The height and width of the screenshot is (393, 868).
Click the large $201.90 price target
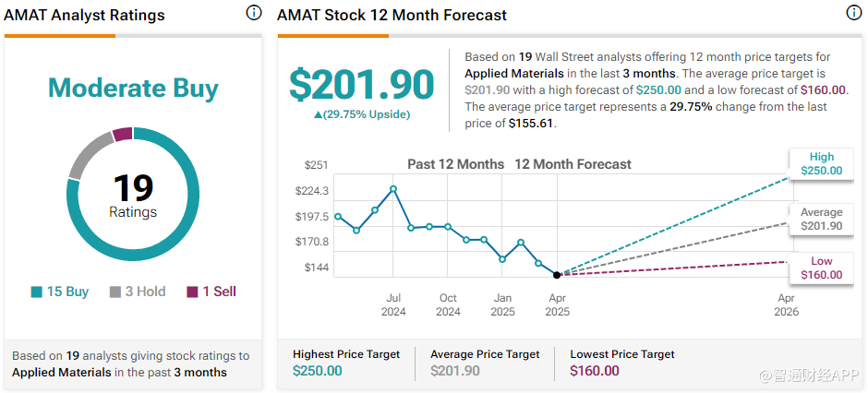[x=361, y=84]
